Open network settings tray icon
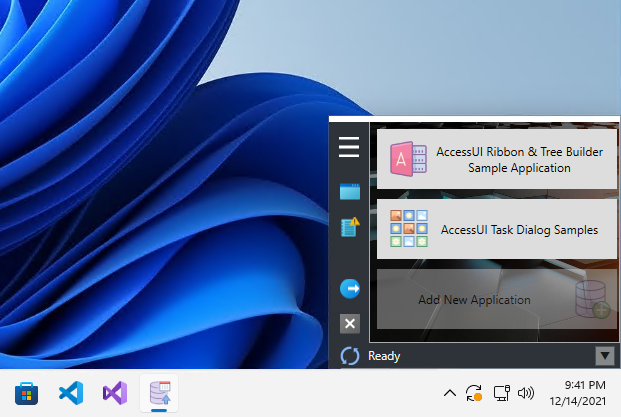Image resolution: width=621 pixels, height=417 pixels. click(501, 393)
